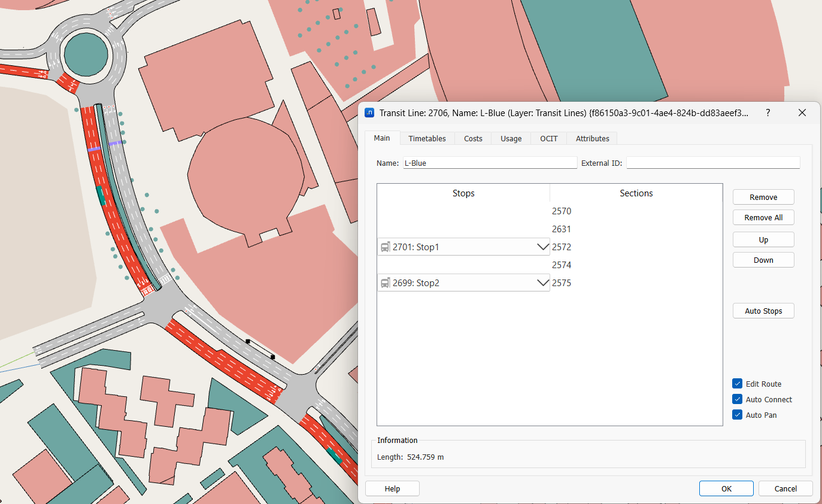Screen dimensions: 822x504
Task: Click the roundabout's green center island
Action: [x=86, y=54]
